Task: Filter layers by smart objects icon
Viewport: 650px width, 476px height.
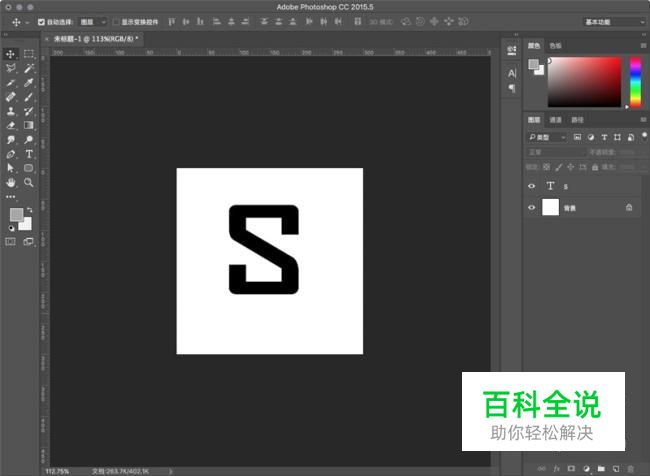Action: (x=631, y=137)
